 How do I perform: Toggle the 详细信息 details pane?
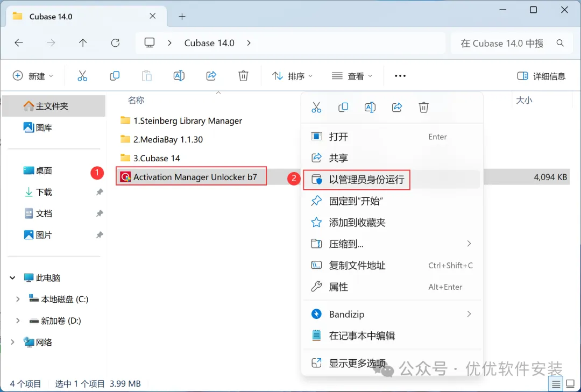point(541,76)
